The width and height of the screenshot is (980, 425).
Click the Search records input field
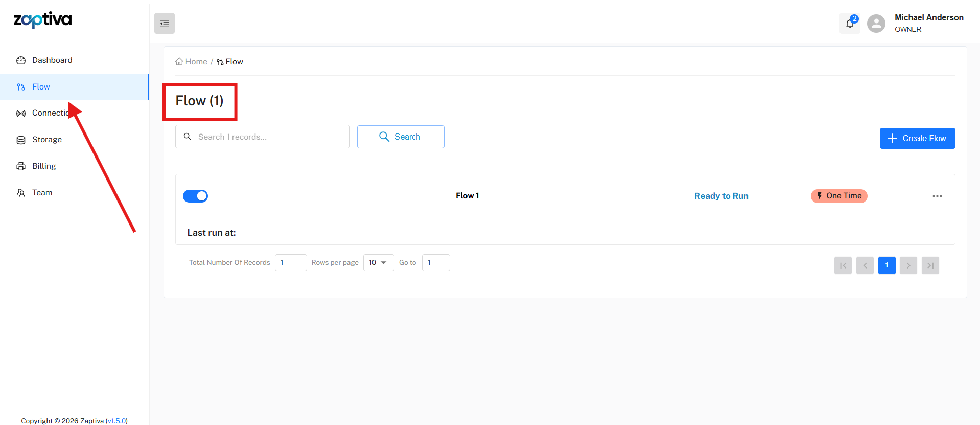tap(269, 137)
